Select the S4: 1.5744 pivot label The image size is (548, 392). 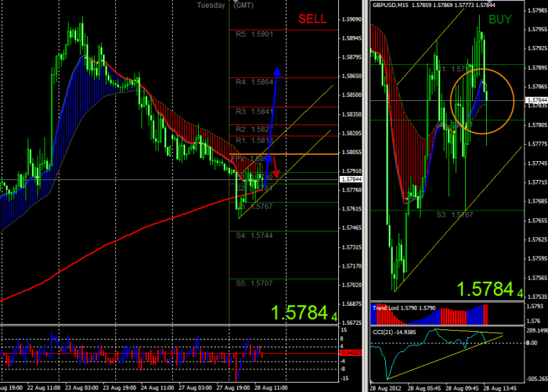pyautogui.click(x=254, y=236)
